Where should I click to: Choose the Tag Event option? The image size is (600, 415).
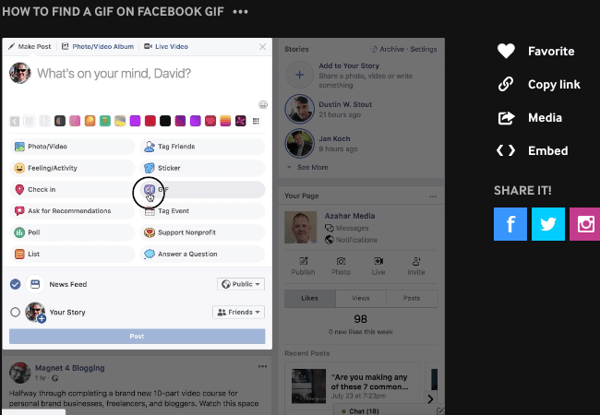pos(202,211)
